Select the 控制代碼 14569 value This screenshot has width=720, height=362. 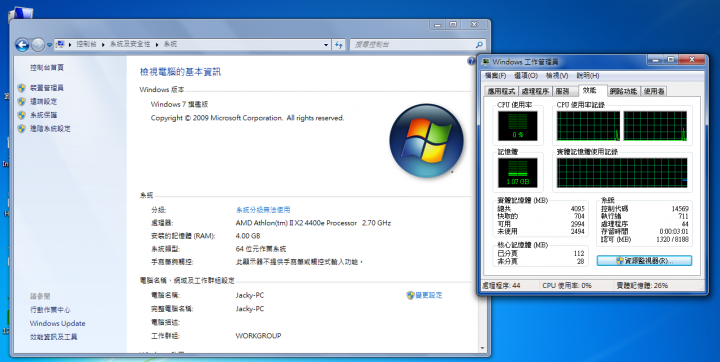pos(680,208)
